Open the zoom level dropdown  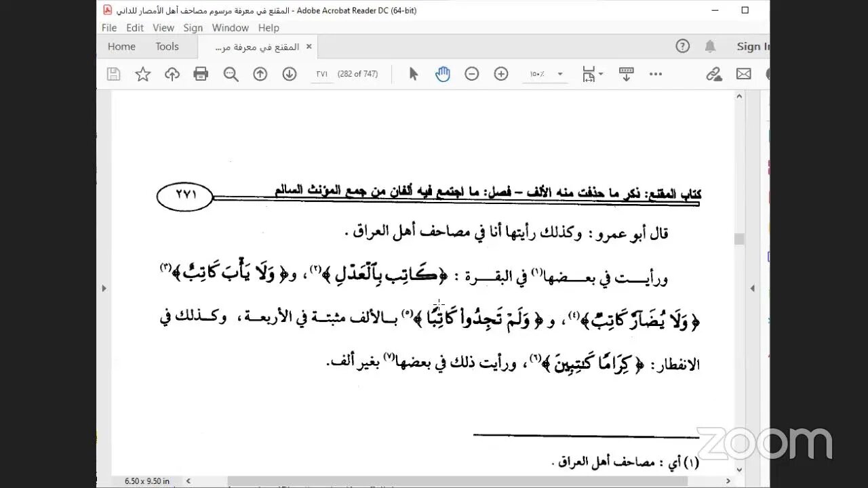tap(560, 75)
